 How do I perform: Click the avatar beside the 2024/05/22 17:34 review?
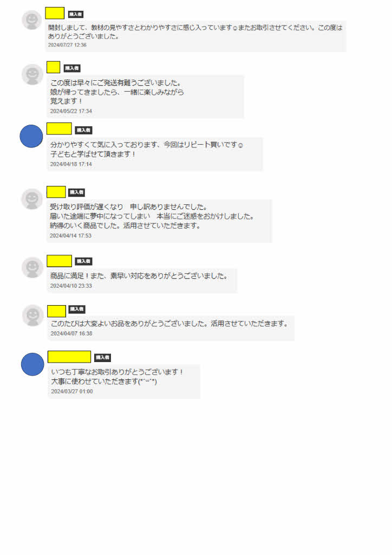[32, 74]
